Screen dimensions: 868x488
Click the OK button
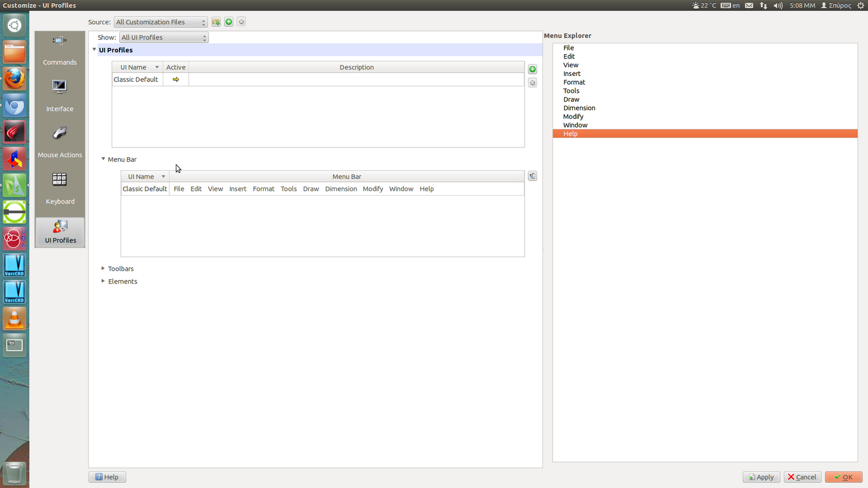click(844, 477)
